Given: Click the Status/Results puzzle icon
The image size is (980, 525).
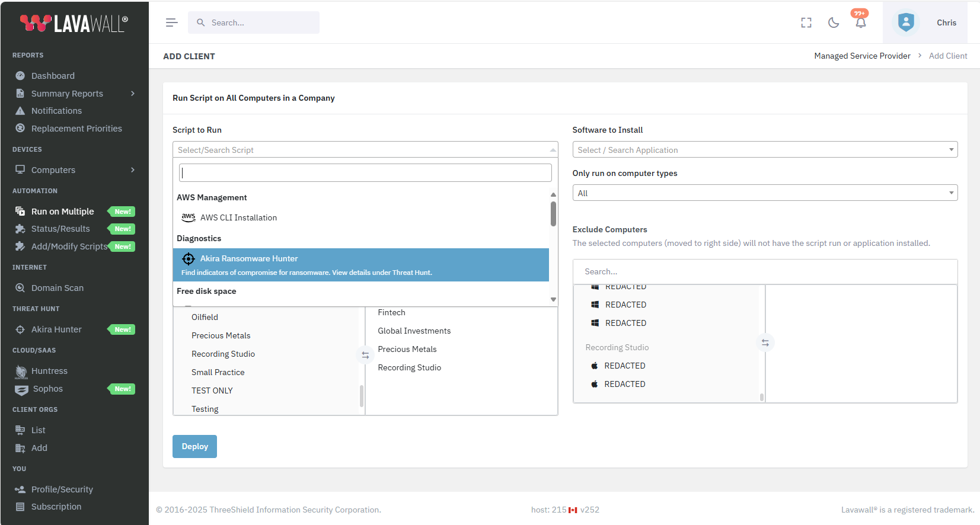Looking at the screenshot, I should pos(20,229).
